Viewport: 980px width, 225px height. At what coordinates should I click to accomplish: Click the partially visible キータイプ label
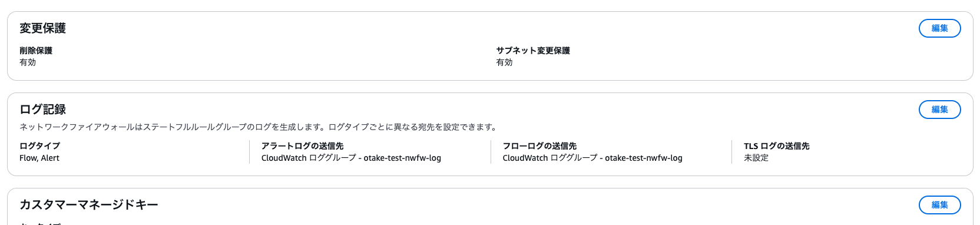click(x=40, y=223)
